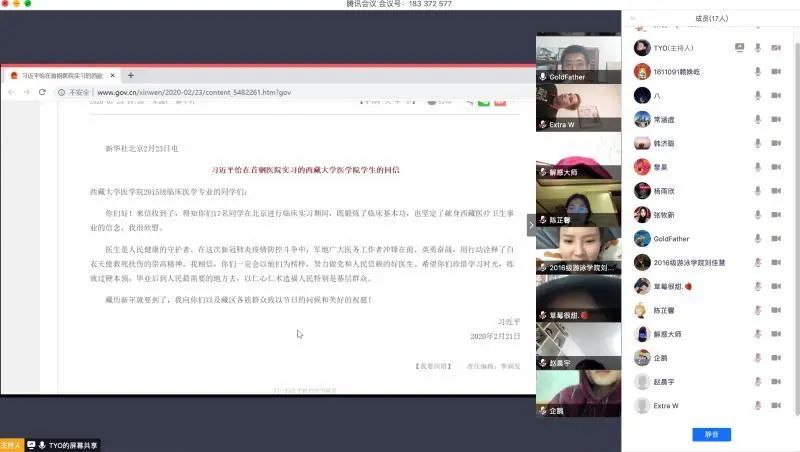Open a new browser tab with plus

(131, 75)
